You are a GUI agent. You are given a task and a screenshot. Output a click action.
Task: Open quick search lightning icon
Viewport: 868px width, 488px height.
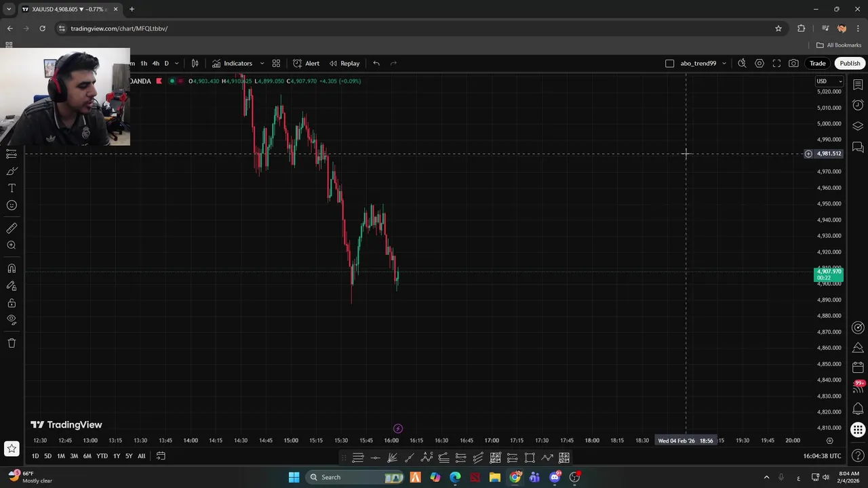(x=742, y=63)
